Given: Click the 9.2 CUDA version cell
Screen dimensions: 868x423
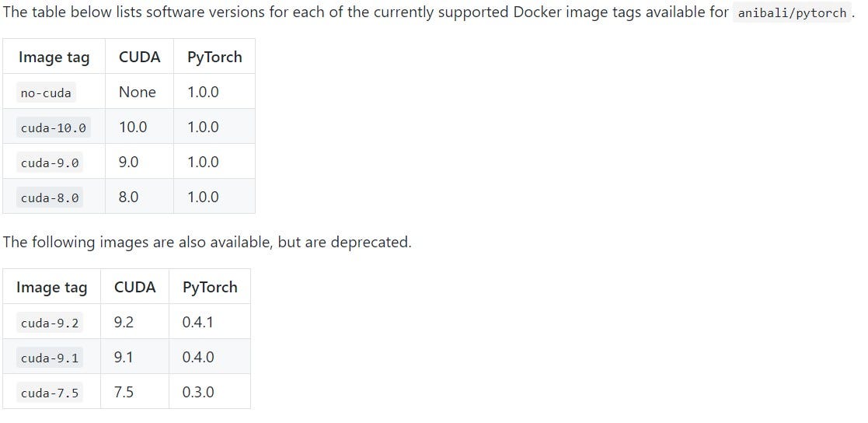Looking at the screenshot, I should point(124,322).
